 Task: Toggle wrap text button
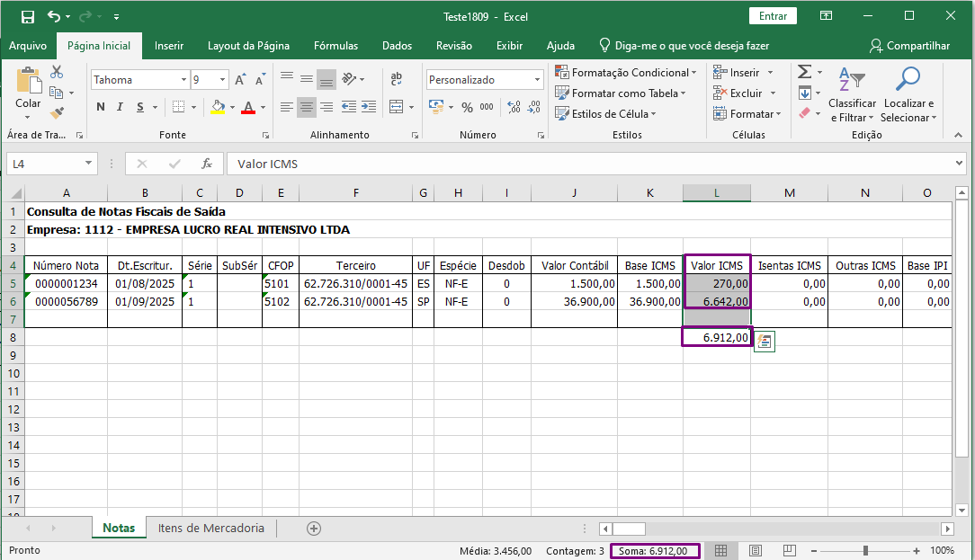pyautogui.click(x=396, y=79)
